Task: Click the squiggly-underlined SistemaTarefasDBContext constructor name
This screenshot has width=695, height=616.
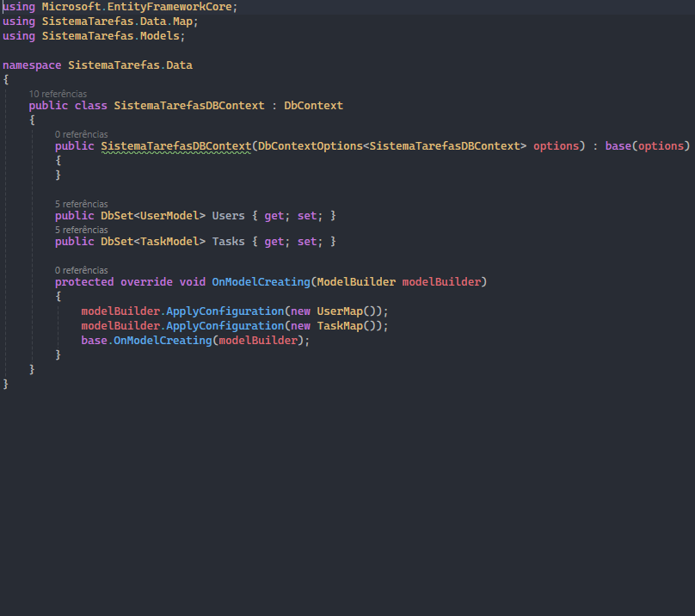Action: [175, 146]
